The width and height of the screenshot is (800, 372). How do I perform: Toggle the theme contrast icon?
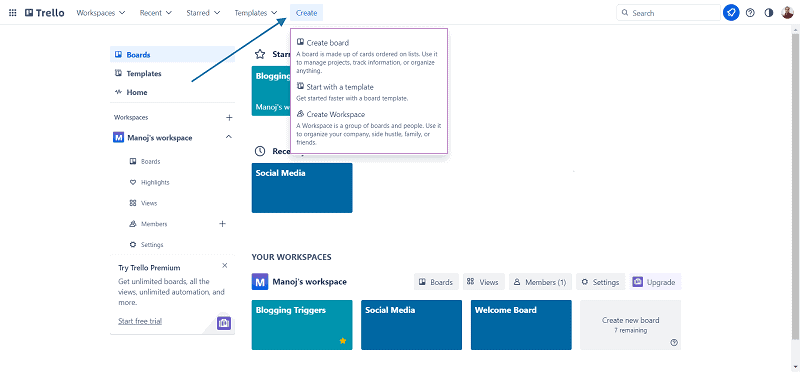[x=769, y=13]
